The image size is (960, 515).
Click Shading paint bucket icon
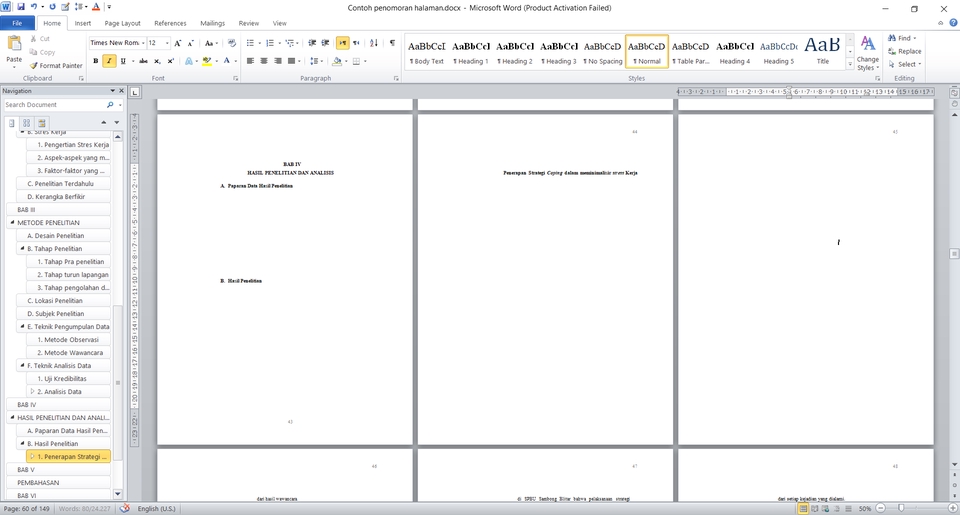tap(337, 61)
